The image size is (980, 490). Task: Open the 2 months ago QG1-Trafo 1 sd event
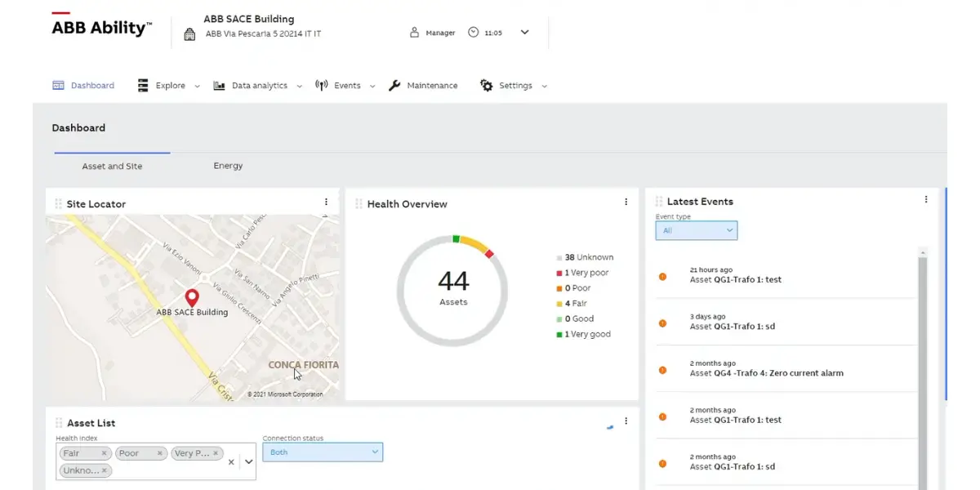click(786, 462)
